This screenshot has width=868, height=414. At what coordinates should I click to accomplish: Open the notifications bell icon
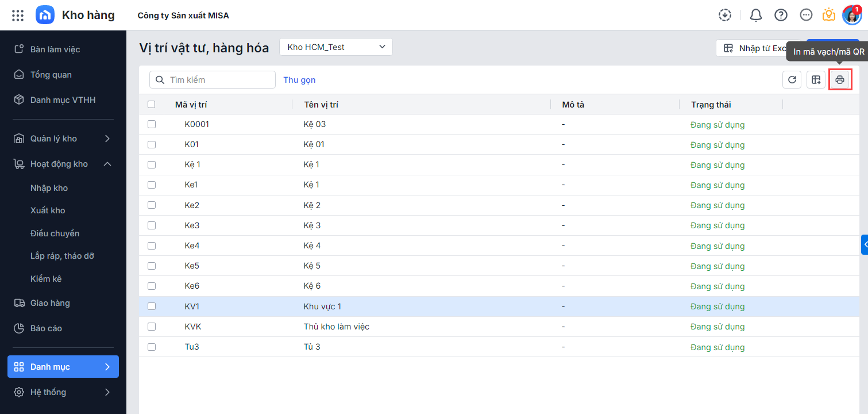click(756, 16)
